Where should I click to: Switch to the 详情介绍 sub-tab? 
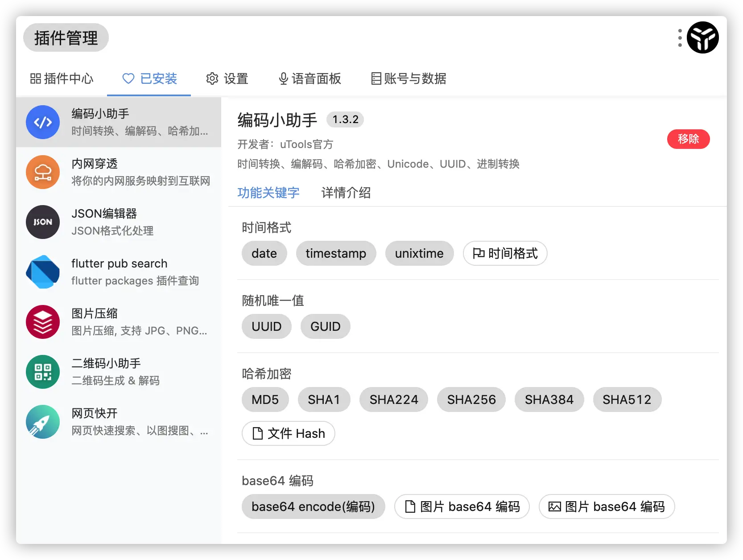click(x=346, y=193)
